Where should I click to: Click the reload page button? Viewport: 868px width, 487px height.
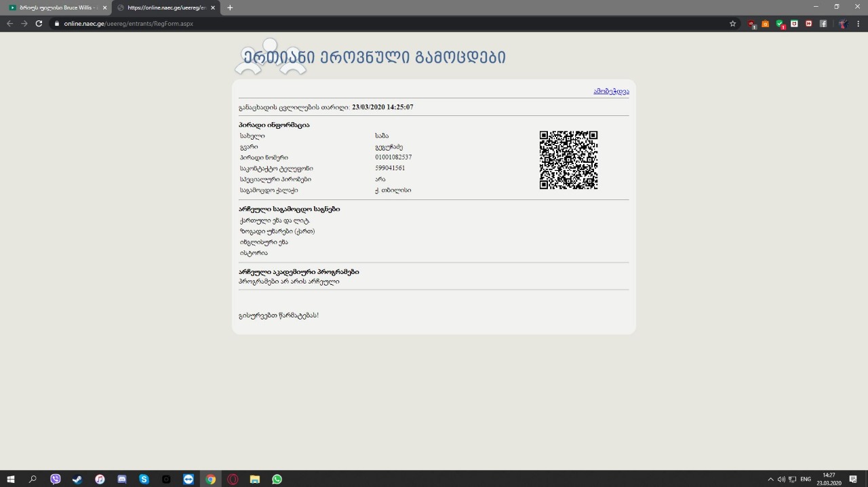(39, 24)
